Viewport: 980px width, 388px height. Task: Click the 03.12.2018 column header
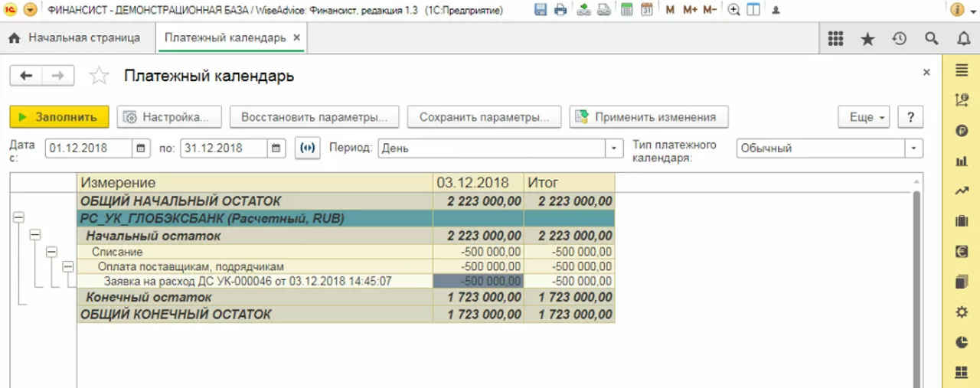[x=479, y=183]
